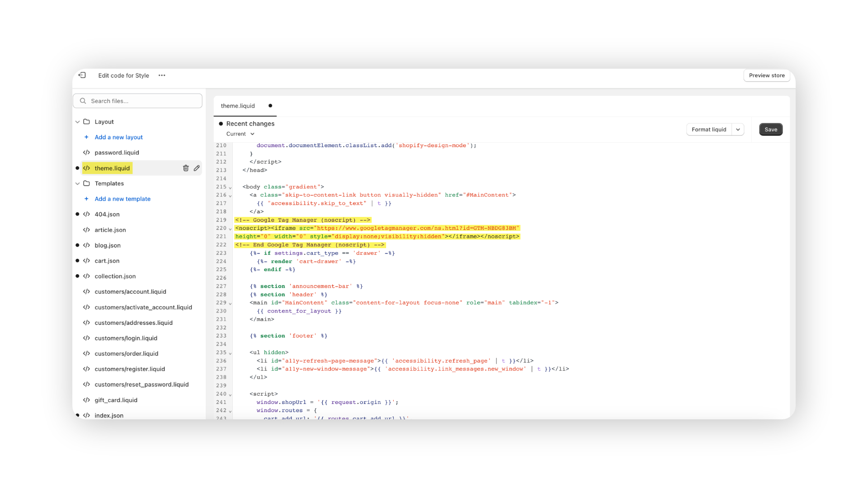The image size is (868, 488).
Task: Open customers/register.liquid file
Action: pos(130,369)
